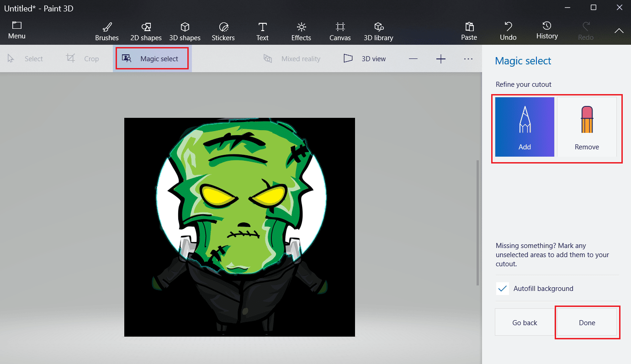Screen dimensions: 631x364
Task: Undo the last action
Action: click(x=508, y=31)
